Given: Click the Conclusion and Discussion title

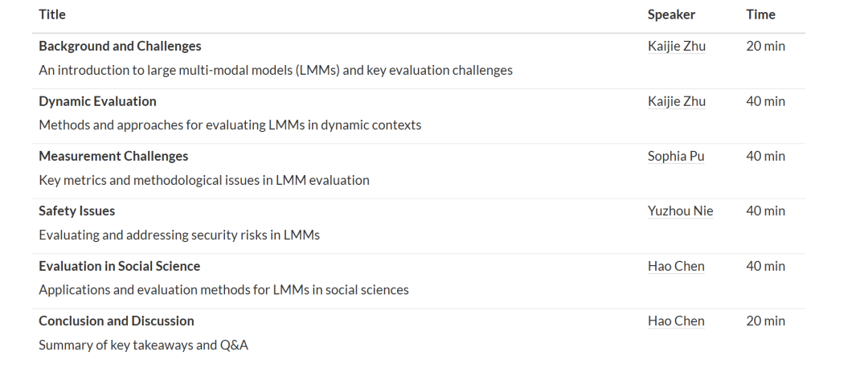Looking at the screenshot, I should point(117,321).
